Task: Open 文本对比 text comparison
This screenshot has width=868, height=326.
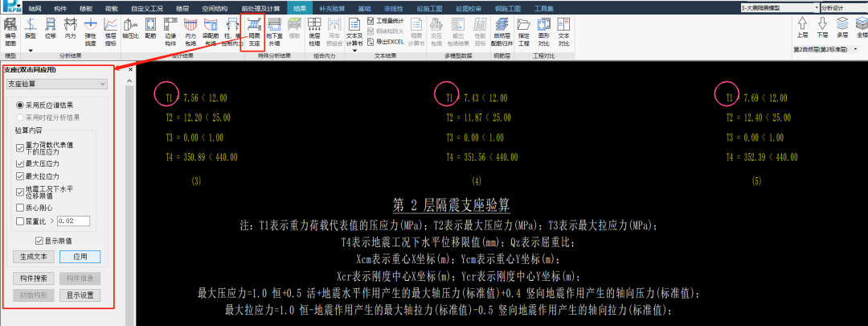Action: pyautogui.click(x=563, y=31)
